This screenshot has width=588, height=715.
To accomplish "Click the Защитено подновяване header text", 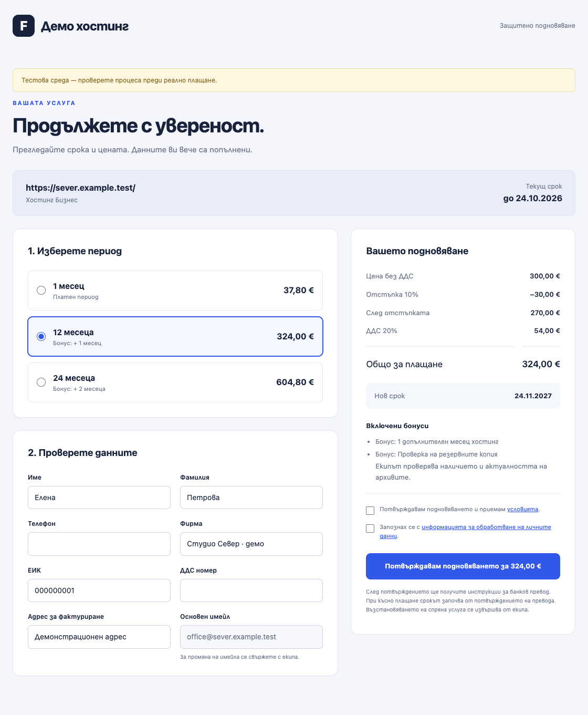I will pos(537,26).
